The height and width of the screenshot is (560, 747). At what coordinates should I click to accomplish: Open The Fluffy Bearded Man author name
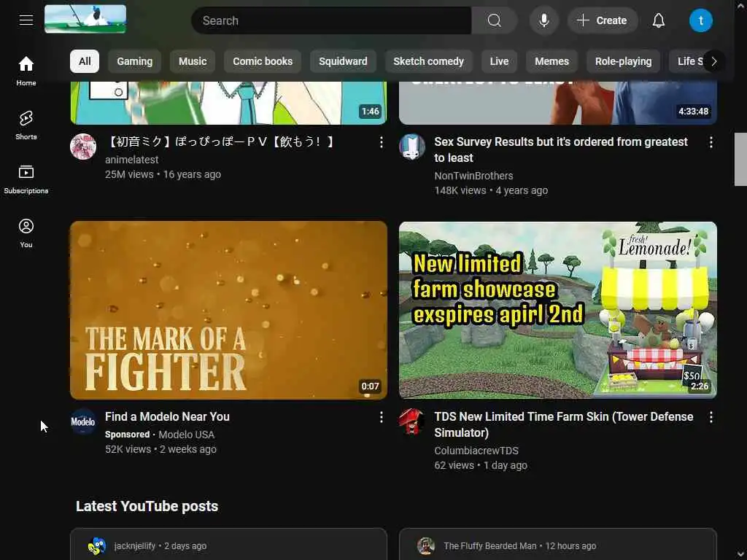pyautogui.click(x=490, y=545)
